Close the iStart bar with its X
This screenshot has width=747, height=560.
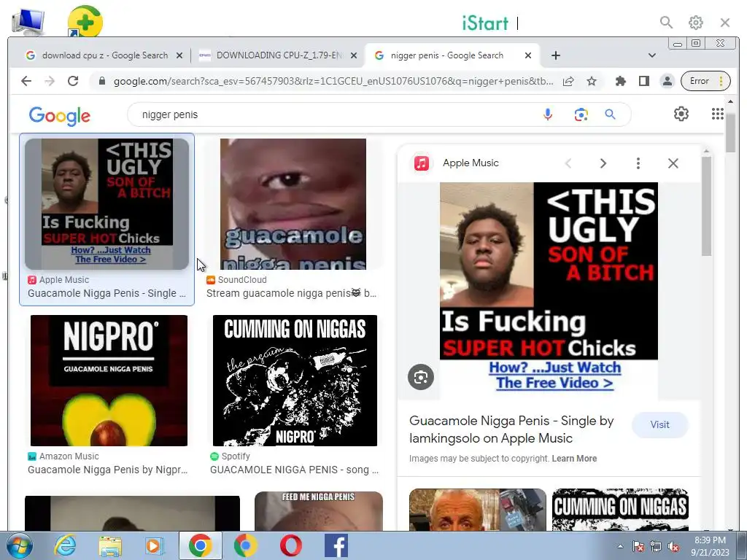tap(725, 23)
